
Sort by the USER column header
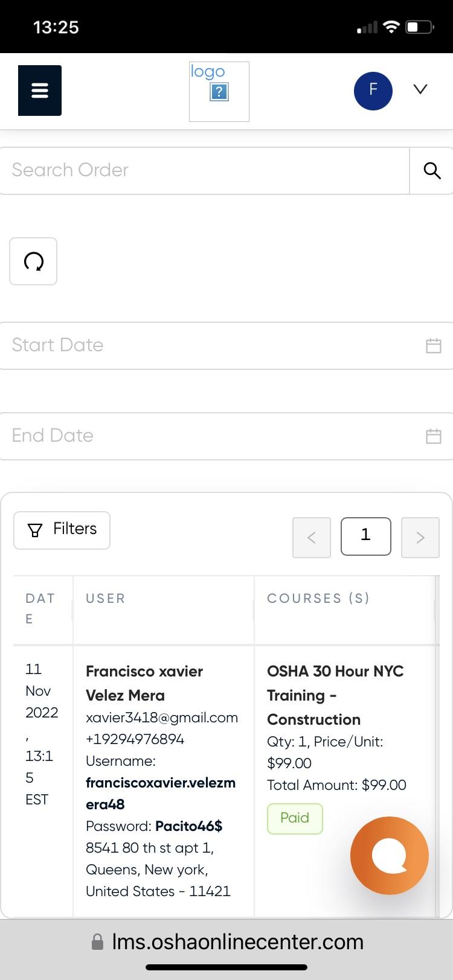click(x=106, y=599)
